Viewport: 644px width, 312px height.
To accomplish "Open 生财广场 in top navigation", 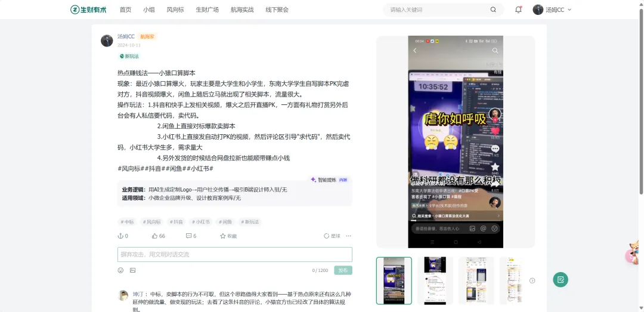I will click(208, 10).
